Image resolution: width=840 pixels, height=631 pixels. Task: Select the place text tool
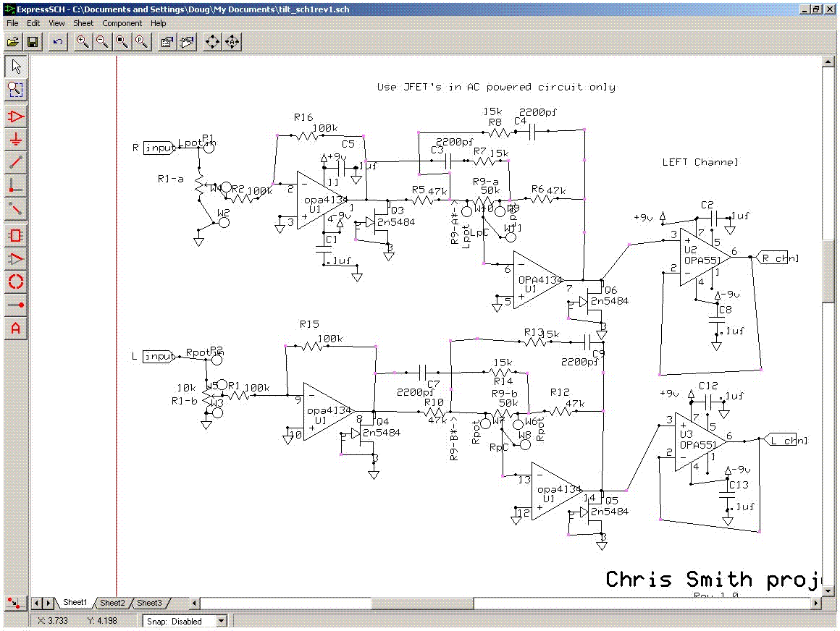tap(16, 328)
